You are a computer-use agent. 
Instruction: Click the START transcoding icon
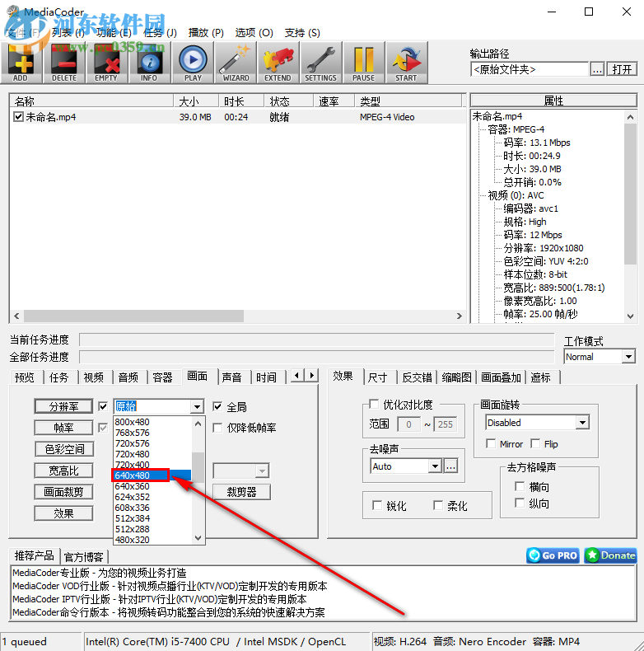pyautogui.click(x=407, y=63)
